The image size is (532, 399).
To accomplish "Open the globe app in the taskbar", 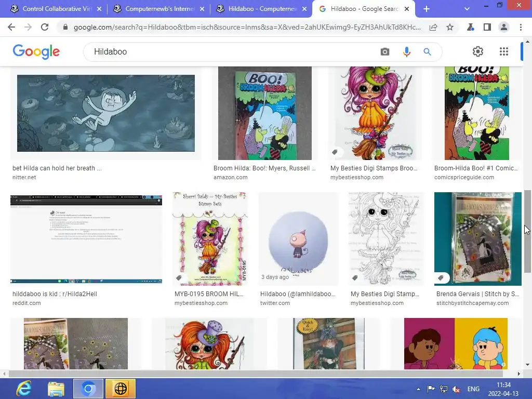I will [x=121, y=389].
